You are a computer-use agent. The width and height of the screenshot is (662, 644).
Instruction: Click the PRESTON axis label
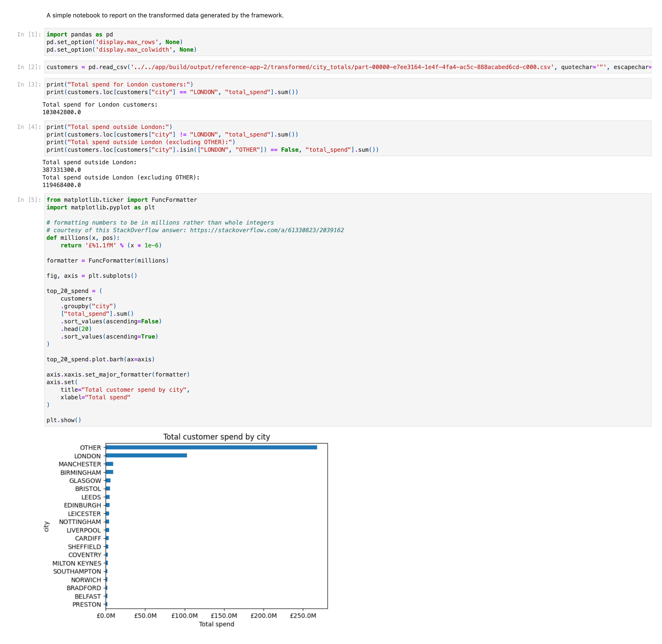tap(87, 604)
